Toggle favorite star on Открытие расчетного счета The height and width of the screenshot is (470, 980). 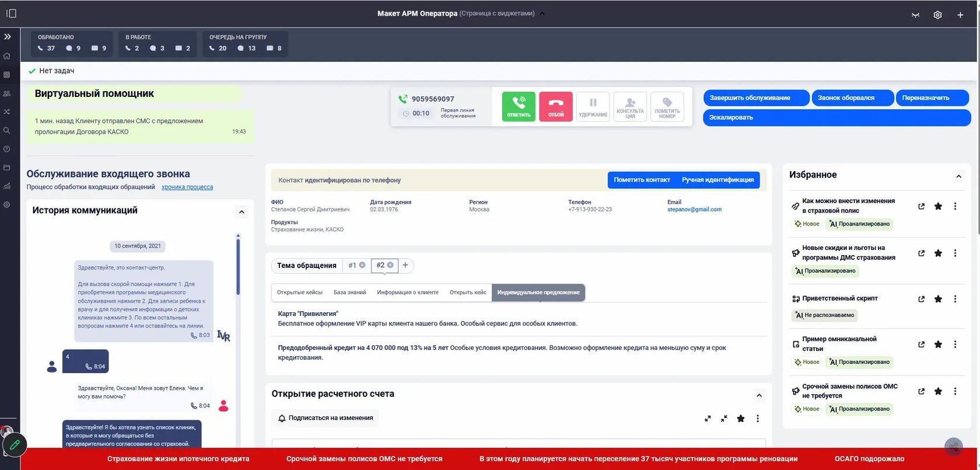741,418
